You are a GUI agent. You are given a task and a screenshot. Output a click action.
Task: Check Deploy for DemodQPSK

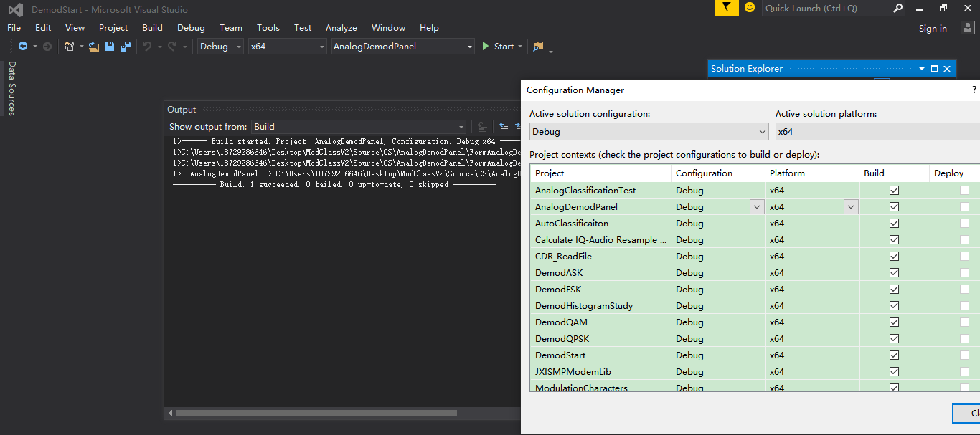(964, 339)
